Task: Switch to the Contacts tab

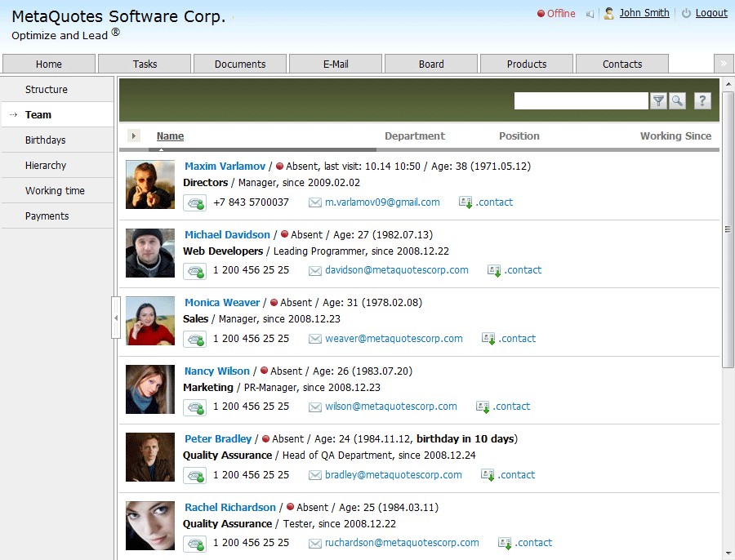Action: click(622, 64)
